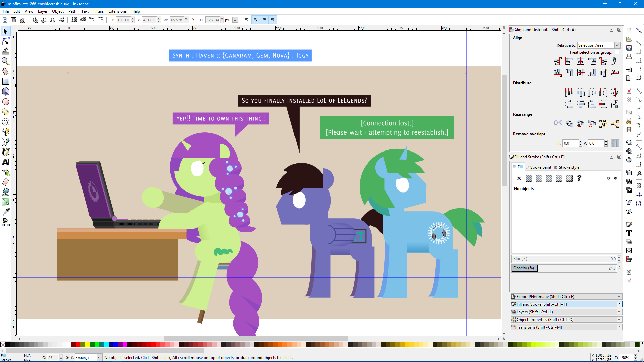
Task: Switch to the Stroke style tab
Action: (x=567, y=167)
